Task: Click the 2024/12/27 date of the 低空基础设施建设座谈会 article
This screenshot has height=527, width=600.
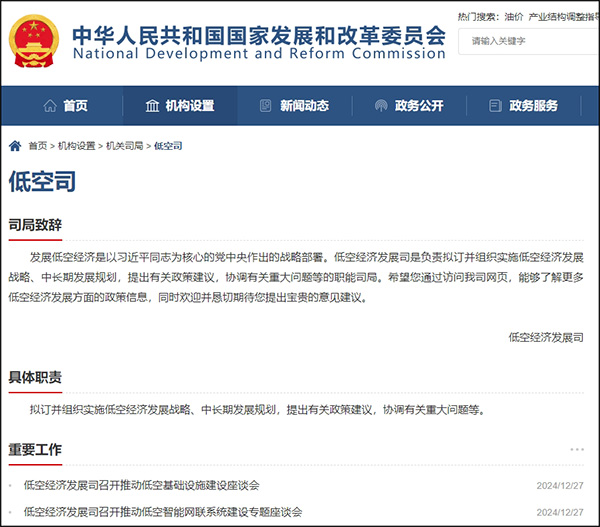Action: pos(560,486)
